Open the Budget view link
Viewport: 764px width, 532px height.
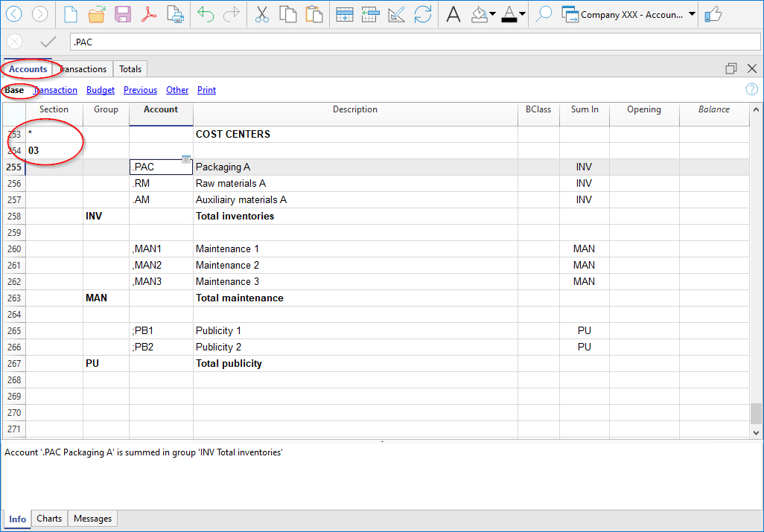pyautogui.click(x=101, y=90)
